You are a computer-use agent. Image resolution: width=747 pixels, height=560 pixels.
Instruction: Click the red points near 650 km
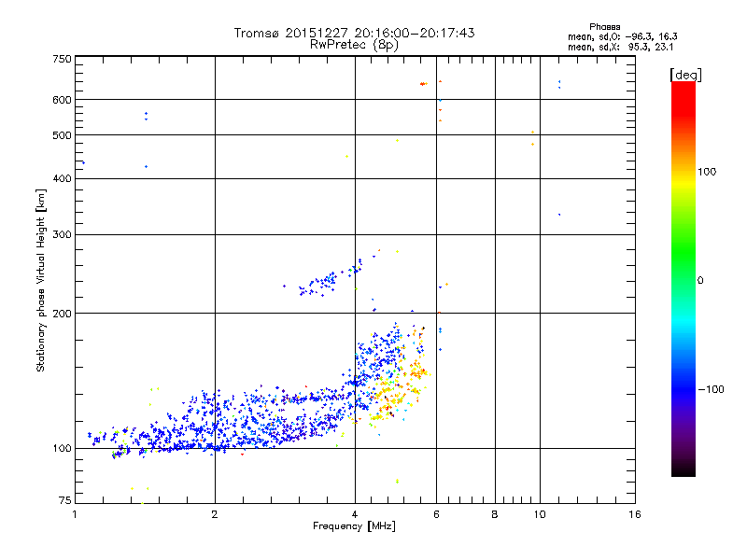click(x=424, y=84)
